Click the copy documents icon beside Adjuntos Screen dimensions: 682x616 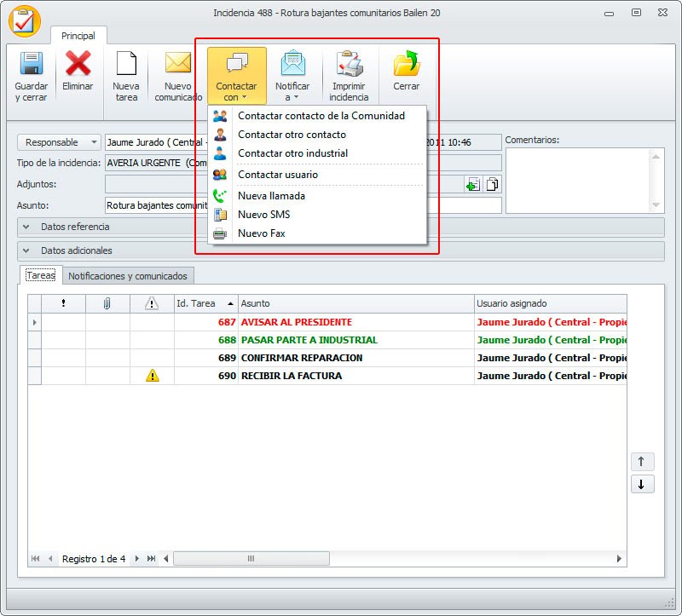click(492, 185)
